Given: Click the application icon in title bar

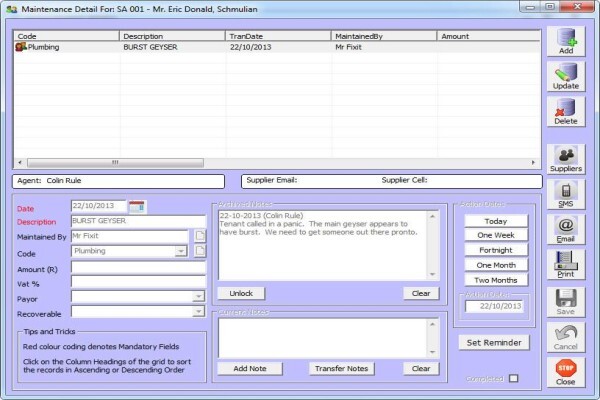Looking at the screenshot, I should point(11,9).
